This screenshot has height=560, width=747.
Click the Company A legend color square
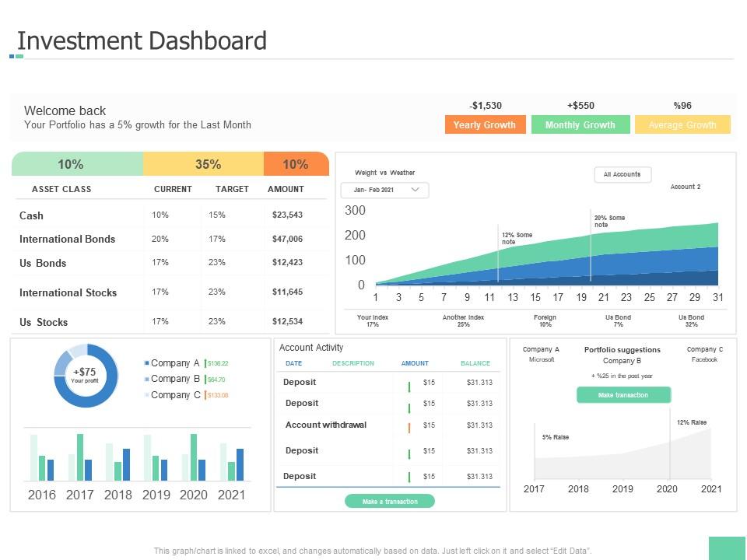[146, 363]
